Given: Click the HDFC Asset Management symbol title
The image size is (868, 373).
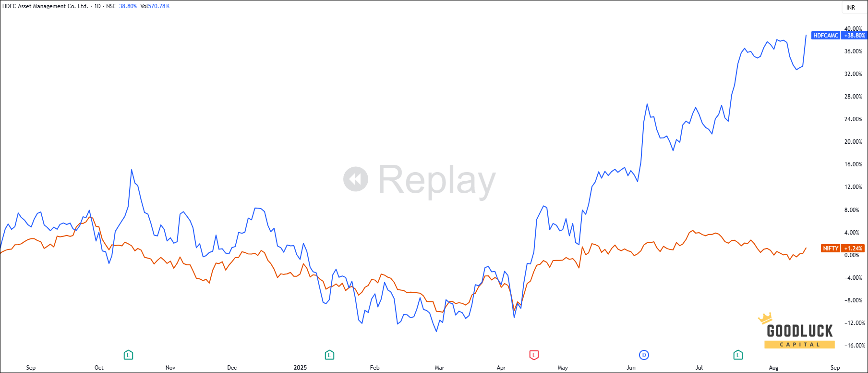Looking at the screenshot, I should [x=45, y=6].
